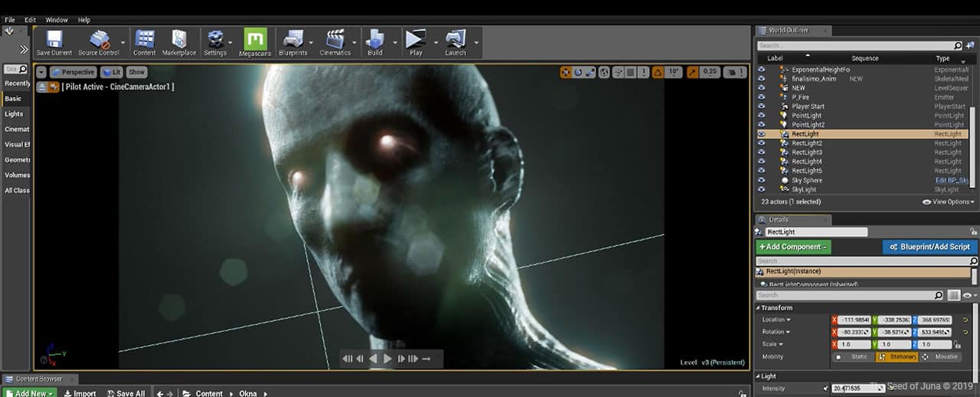Open the Window menu
The width and height of the screenshot is (980, 397).
tap(57, 20)
